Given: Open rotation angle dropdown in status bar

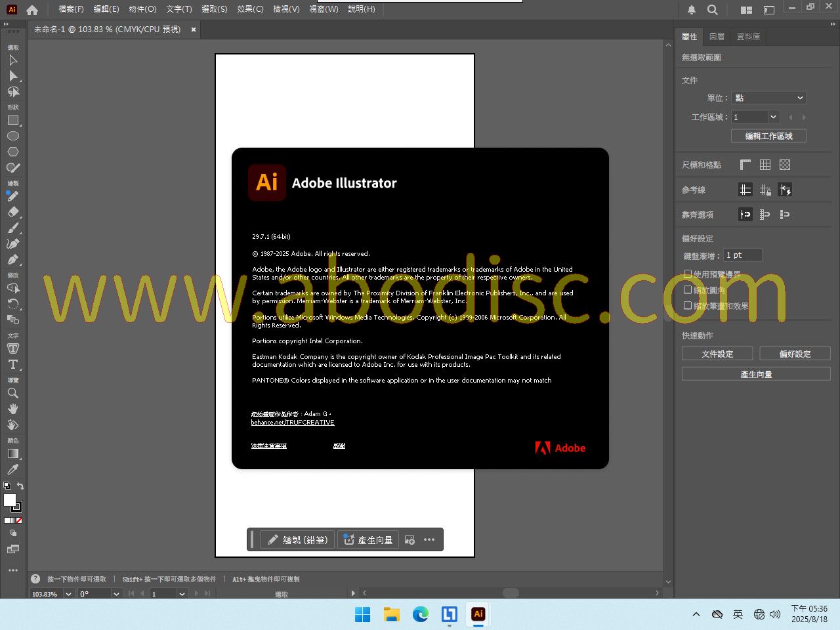Looking at the screenshot, I should tap(116, 594).
